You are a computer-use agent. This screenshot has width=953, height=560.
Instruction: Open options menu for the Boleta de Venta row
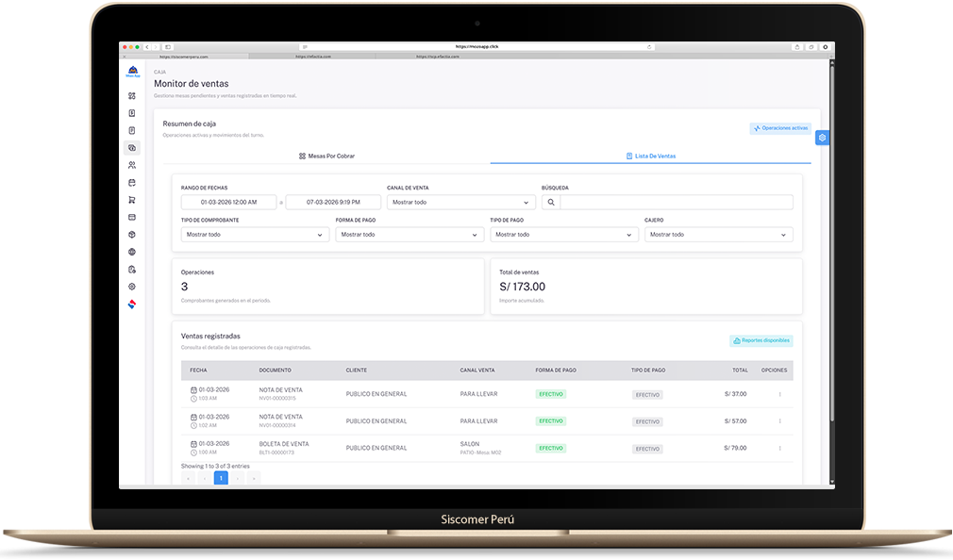pyautogui.click(x=779, y=448)
